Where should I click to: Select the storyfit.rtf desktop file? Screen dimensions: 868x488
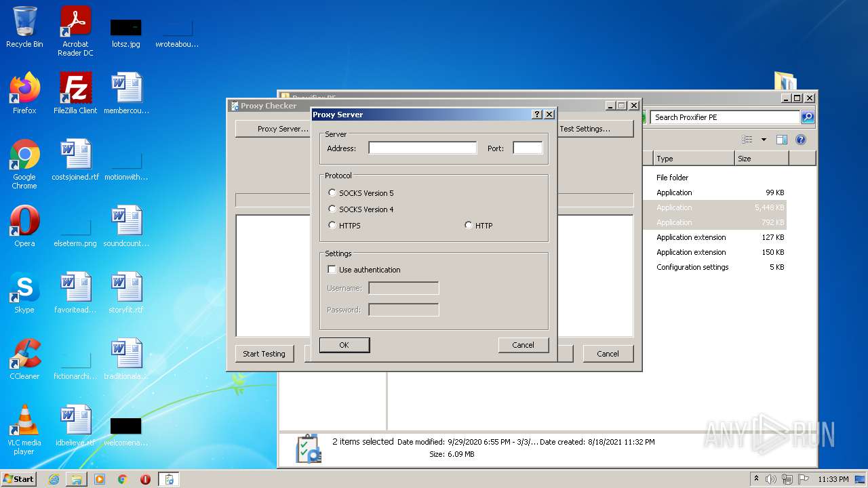pos(126,293)
